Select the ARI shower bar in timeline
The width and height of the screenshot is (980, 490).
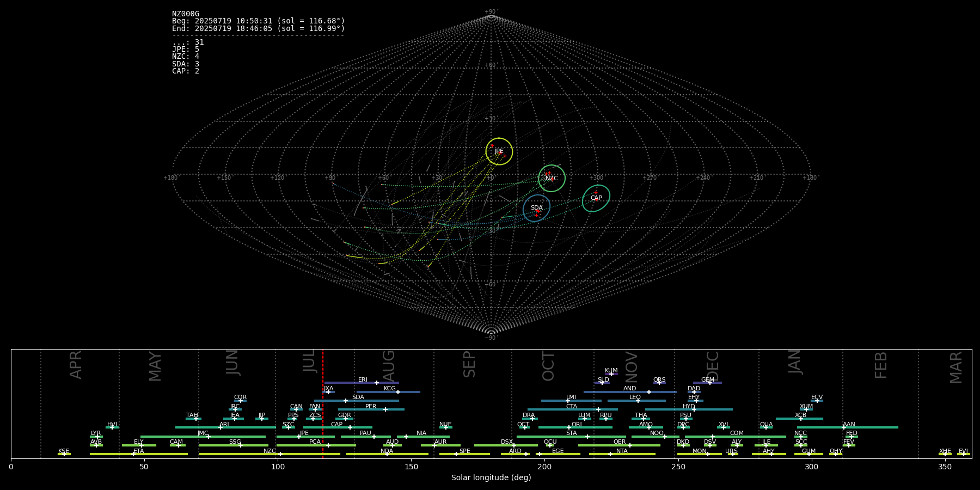[225, 427]
